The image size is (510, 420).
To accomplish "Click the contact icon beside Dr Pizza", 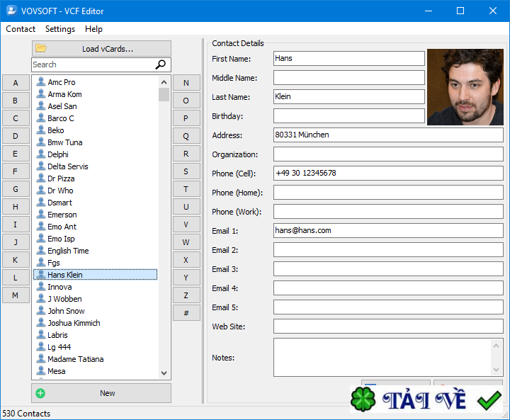I will (x=40, y=178).
